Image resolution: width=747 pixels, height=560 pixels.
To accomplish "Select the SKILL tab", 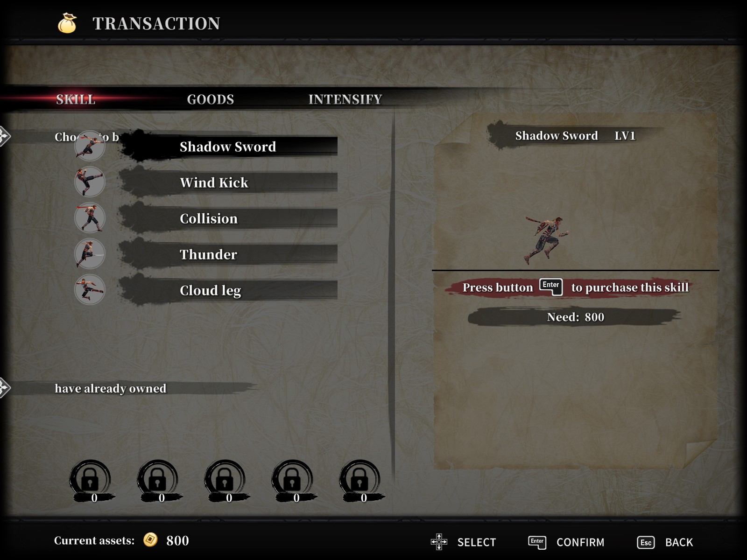I will [x=76, y=99].
